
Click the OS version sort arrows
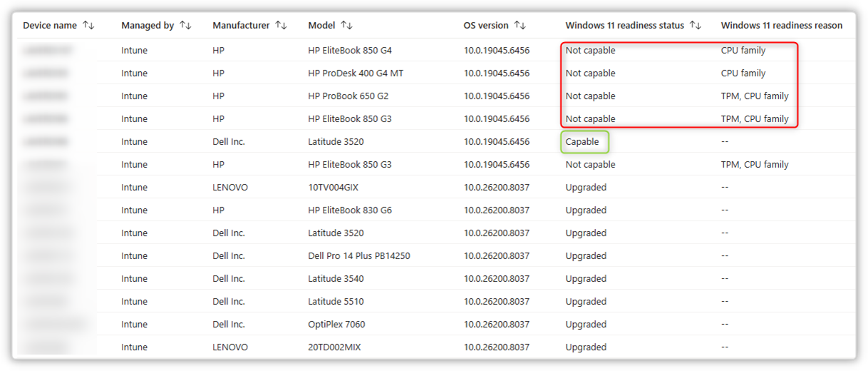pyautogui.click(x=520, y=26)
